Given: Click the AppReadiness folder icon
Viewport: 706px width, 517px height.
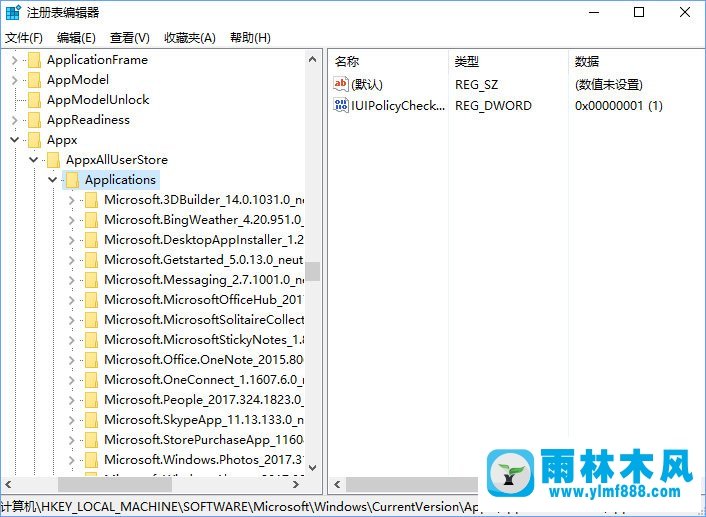Looking at the screenshot, I should 34,120.
